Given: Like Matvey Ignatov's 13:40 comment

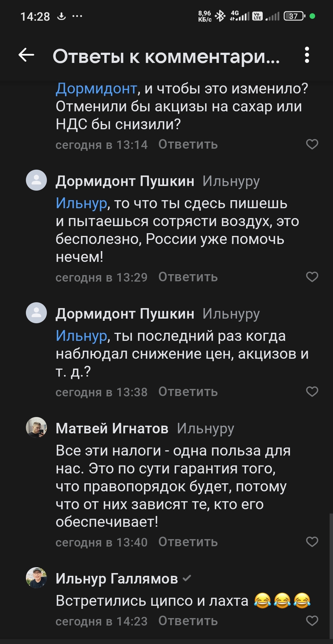Looking at the screenshot, I should 312,542.
